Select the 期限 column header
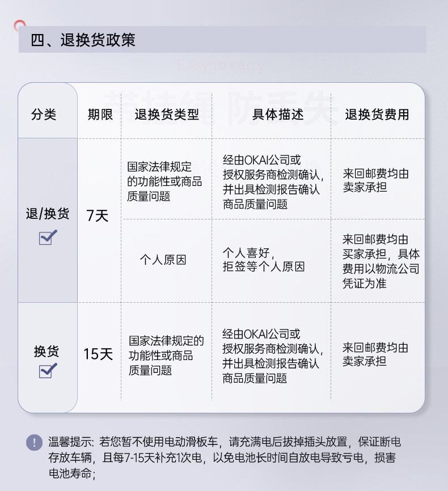The image size is (448, 491). click(x=100, y=115)
